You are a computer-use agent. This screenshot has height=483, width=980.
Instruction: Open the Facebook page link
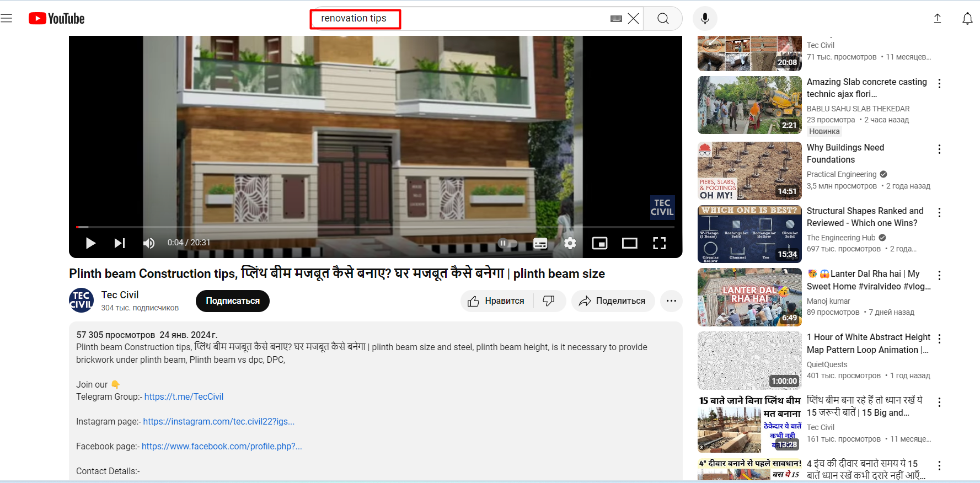coord(222,447)
